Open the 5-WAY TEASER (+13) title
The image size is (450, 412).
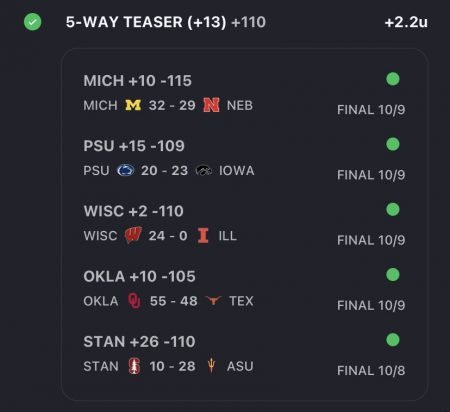[146, 22]
